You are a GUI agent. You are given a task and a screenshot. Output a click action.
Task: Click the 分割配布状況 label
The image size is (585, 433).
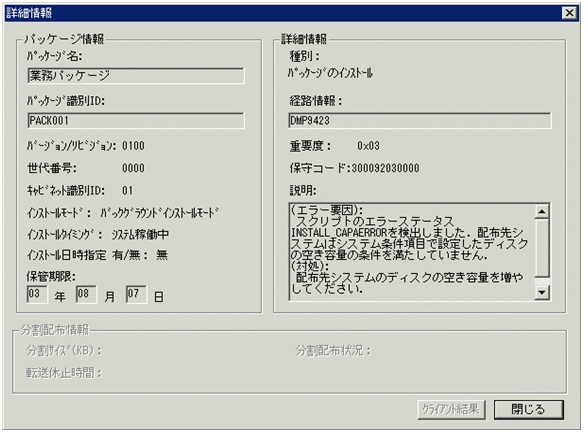click(333, 351)
